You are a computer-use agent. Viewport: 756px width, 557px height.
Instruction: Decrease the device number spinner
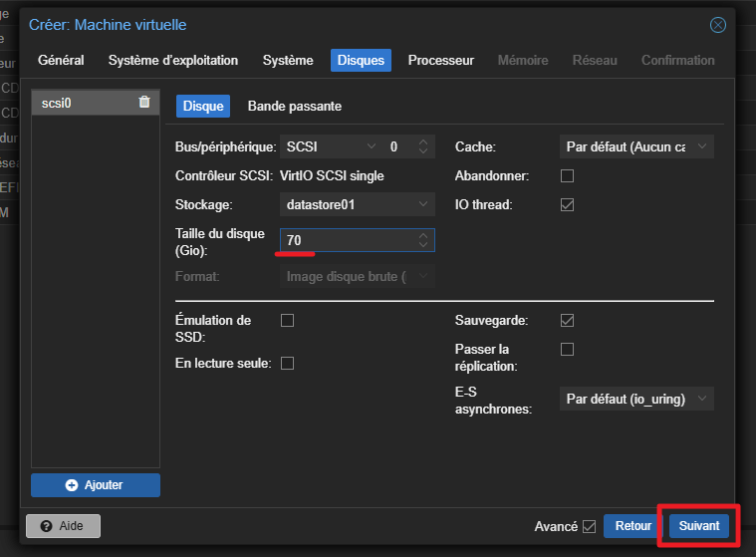423,150
